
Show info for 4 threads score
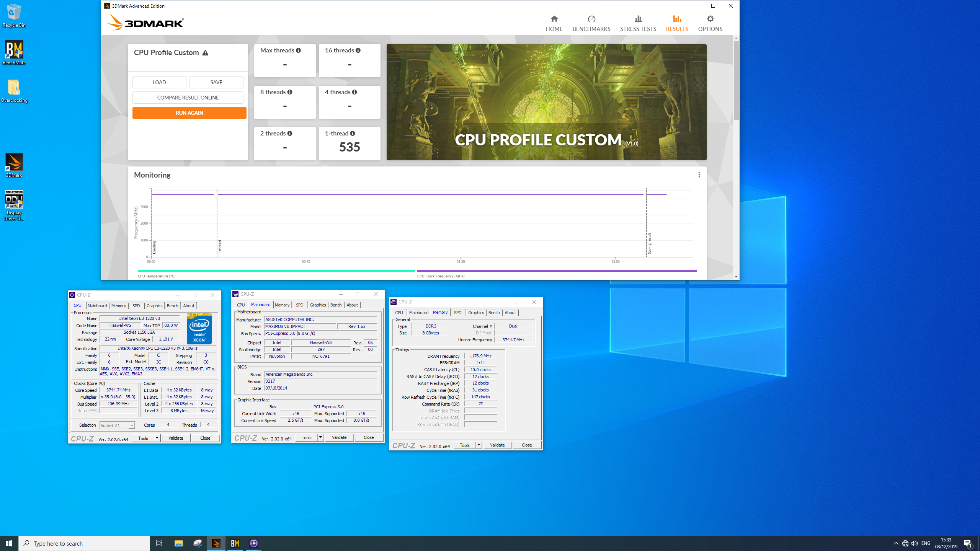354,92
